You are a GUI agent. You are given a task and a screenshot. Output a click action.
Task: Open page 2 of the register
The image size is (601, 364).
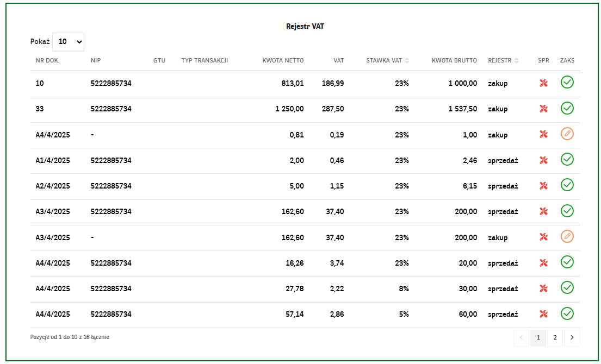[x=555, y=337]
